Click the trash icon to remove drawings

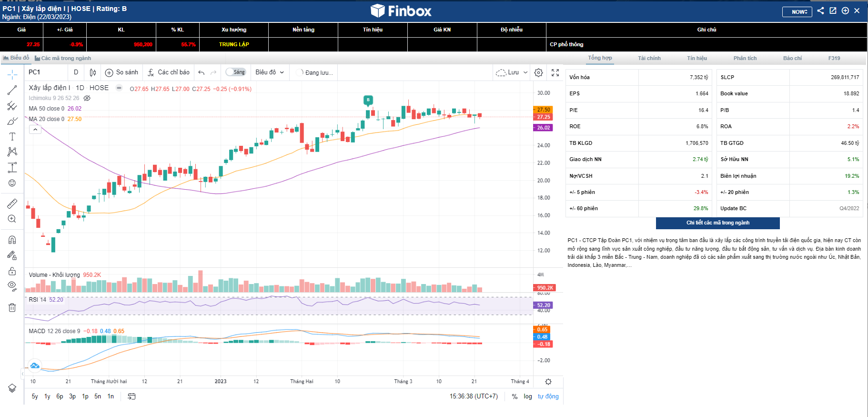(x=12, y=307)
